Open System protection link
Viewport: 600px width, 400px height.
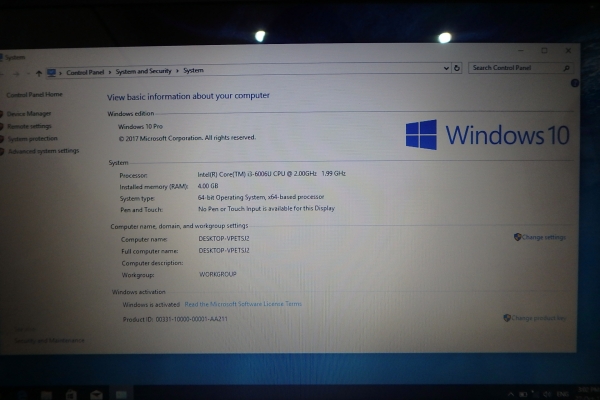tap(33, 139)
